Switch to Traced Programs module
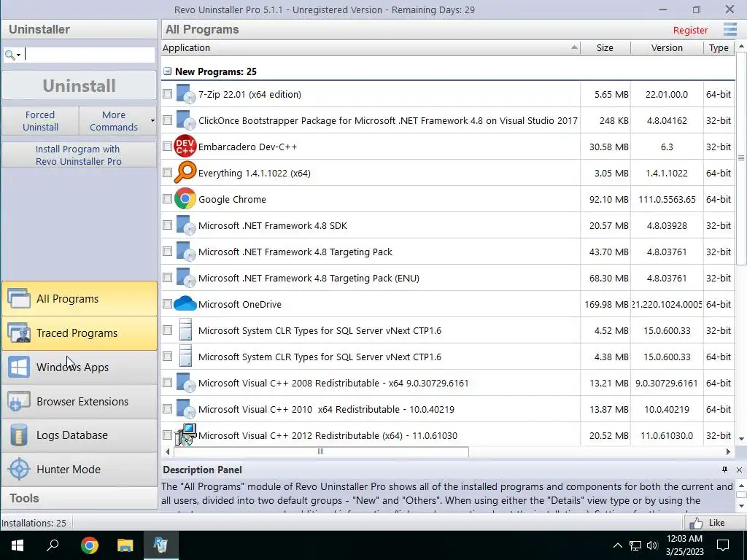This screenshot has height=560, width=747. click(80, 332)
